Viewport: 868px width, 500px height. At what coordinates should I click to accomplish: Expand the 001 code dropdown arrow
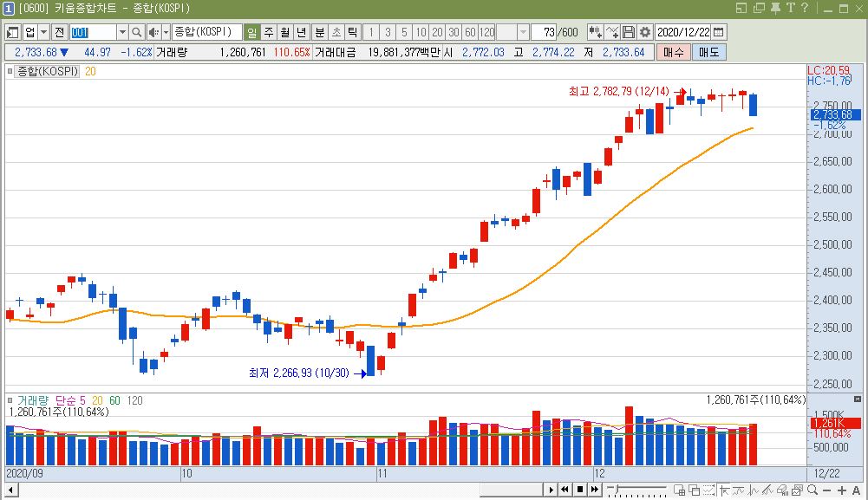point(122,32)
